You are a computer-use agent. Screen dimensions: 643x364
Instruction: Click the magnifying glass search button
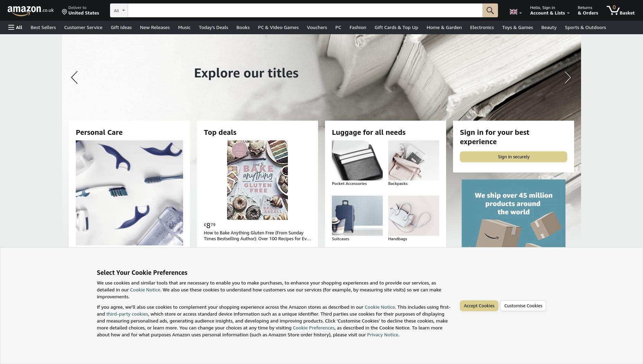[490, 10]
